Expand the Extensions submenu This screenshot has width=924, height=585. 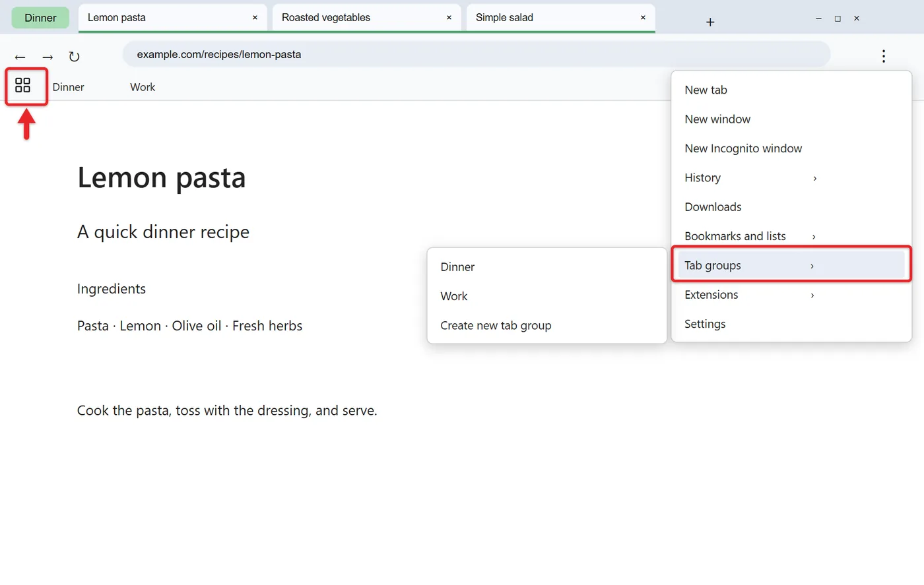791,295
